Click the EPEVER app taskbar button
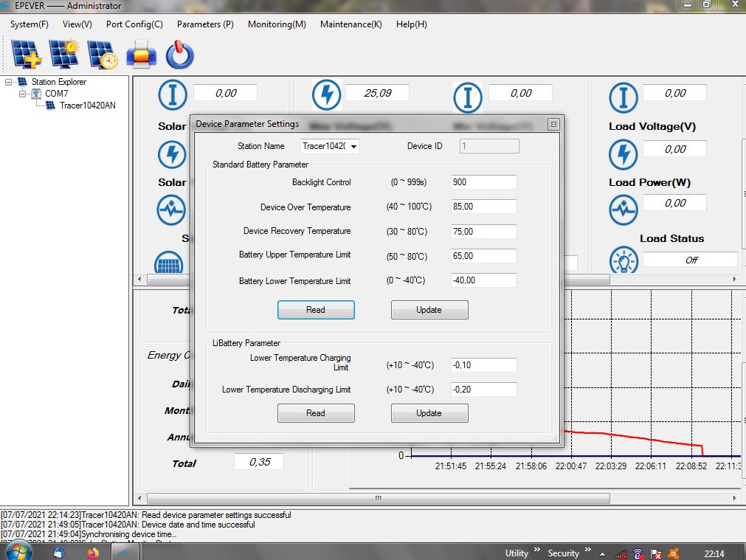The image size is (746, 560). pyautogui.click(x=125, y=553)
